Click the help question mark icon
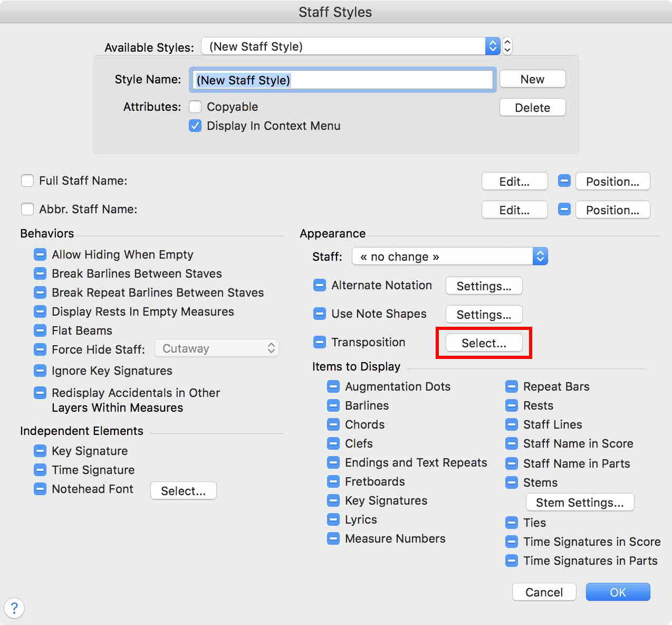 (x=14, y=608)
